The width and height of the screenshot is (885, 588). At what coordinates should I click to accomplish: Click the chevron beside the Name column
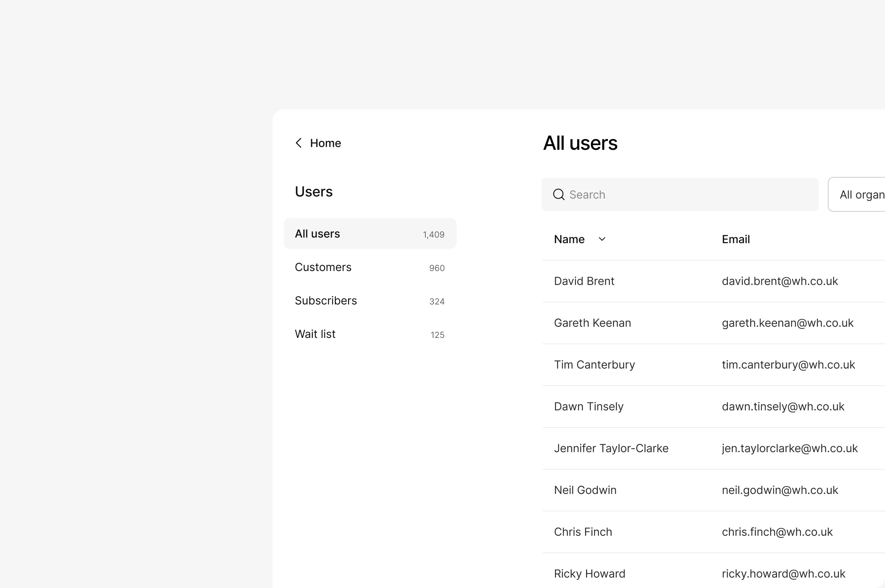[x=602, y=239]
